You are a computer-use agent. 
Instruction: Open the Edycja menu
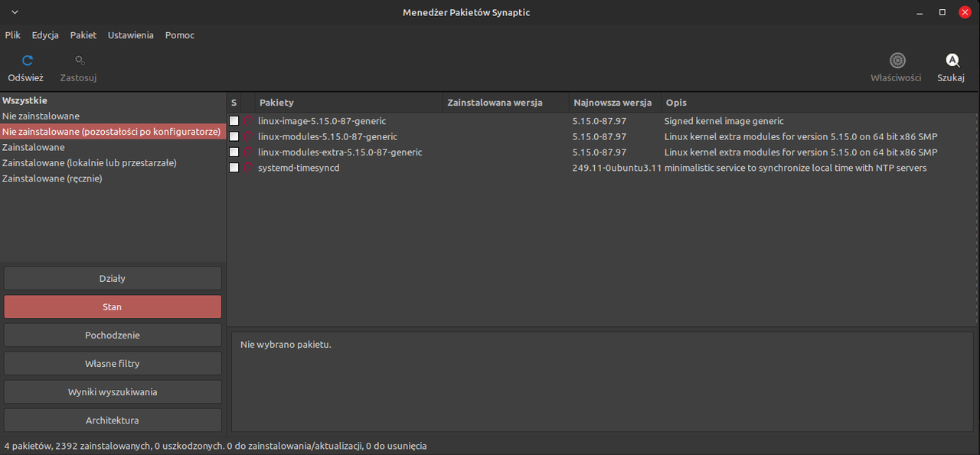pyautogui.click(x=45, y=35)
